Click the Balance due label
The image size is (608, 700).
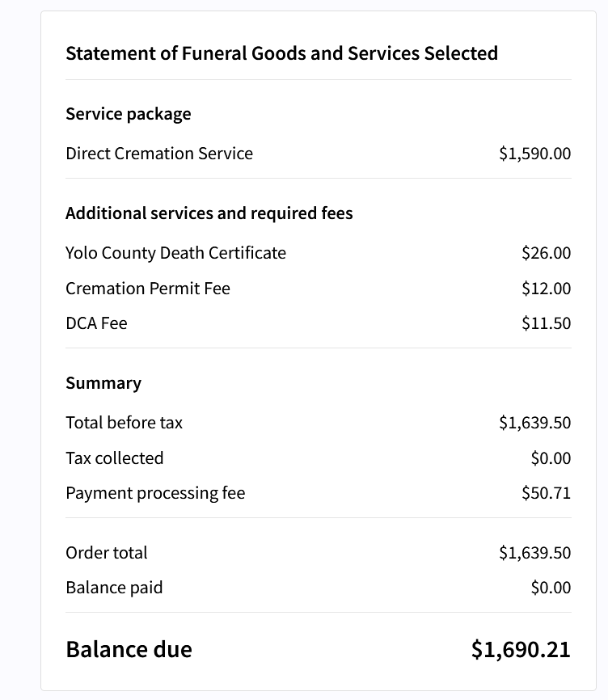[129, 649]
